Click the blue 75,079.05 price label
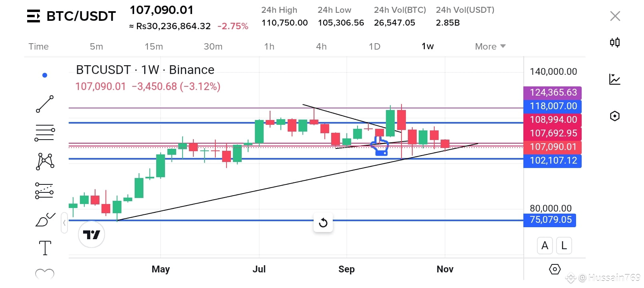The width and height of the screenshot is (644, 288). tap(550, 220)
